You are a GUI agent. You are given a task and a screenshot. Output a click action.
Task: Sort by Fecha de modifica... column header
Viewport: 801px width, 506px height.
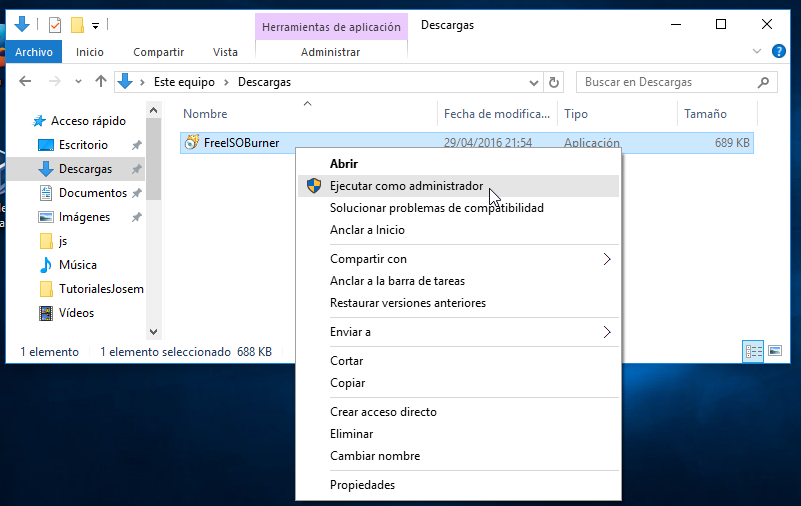(x=497, y=114)
